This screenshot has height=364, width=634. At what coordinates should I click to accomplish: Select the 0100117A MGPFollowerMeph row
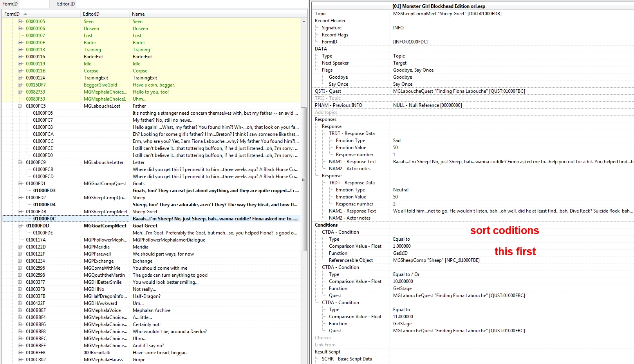[x=151, y=240]
